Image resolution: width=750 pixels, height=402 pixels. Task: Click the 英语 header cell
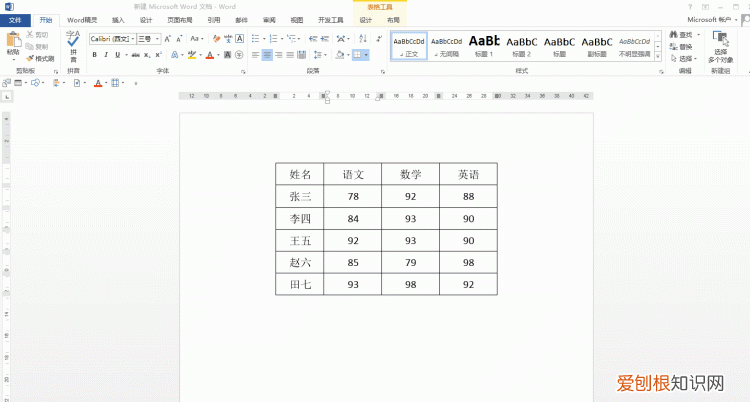[468, 174]
